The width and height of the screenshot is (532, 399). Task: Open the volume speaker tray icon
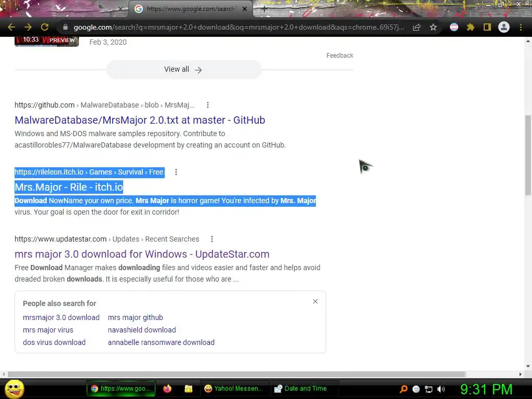click(441, 389)
